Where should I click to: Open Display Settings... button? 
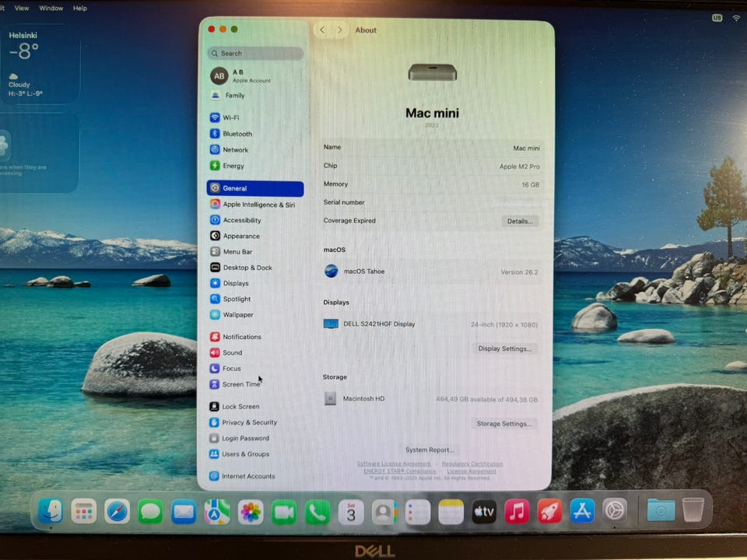[x=504, y=348]
